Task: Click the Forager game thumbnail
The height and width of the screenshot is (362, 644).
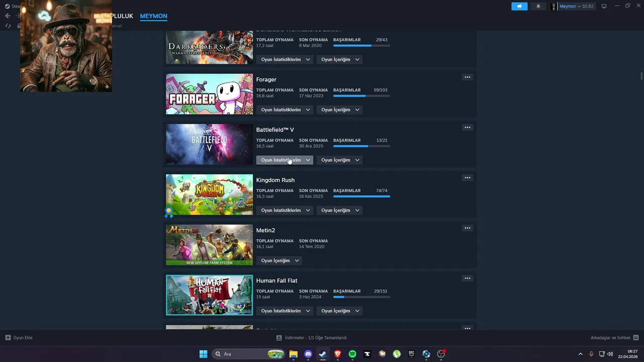Action: [x=209, y=94]
